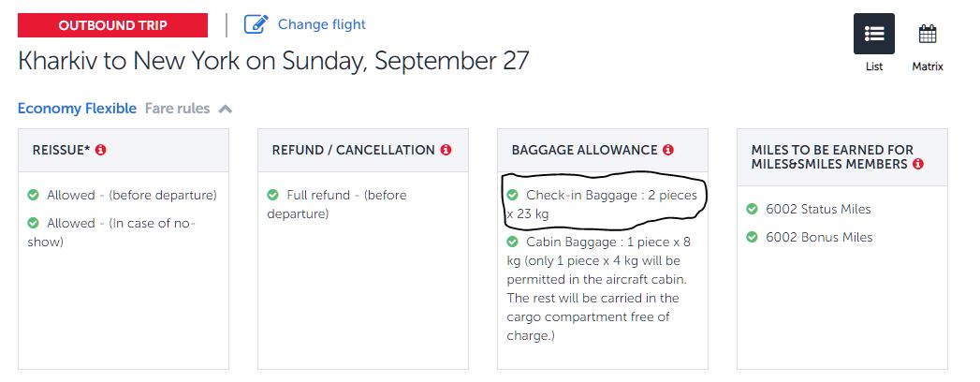
Task: Click green check beside 6002 Status Miles
Action: click(x=753, y=209)
